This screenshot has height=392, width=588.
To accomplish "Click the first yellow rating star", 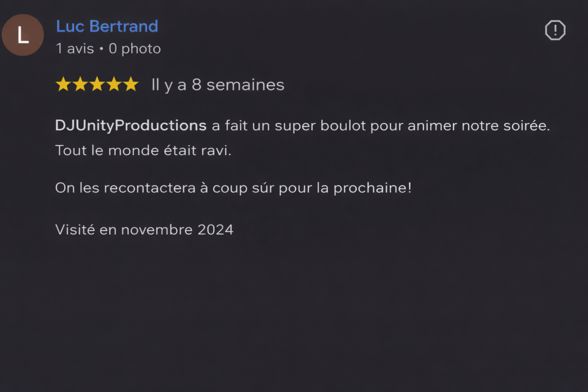I will [63, 85].
